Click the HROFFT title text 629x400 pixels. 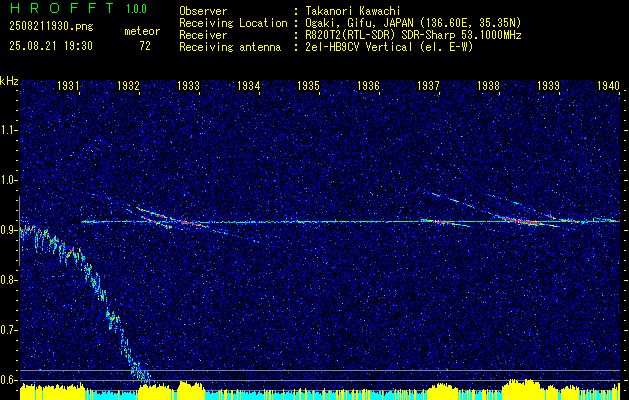coord(61,8)
